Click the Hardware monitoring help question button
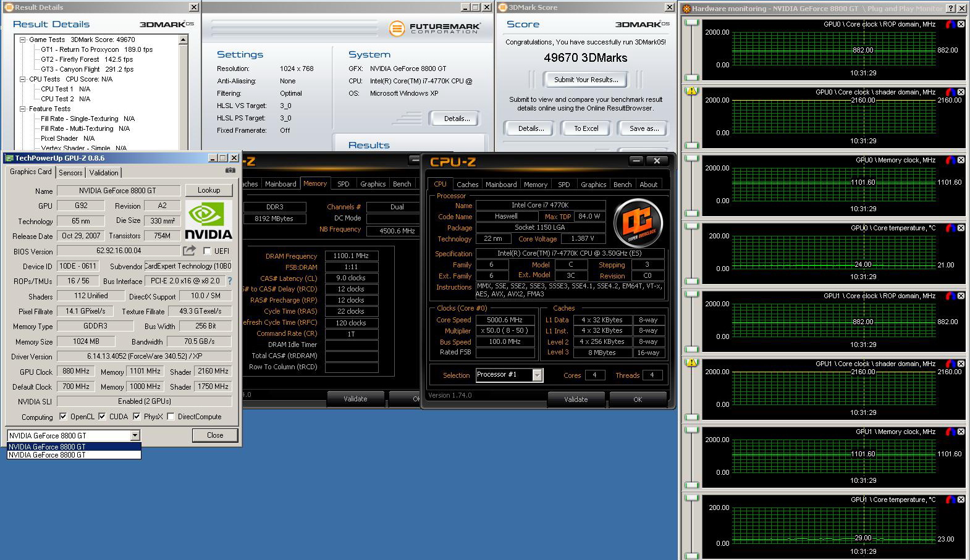The image size is (970, 560). click(950, 8)
